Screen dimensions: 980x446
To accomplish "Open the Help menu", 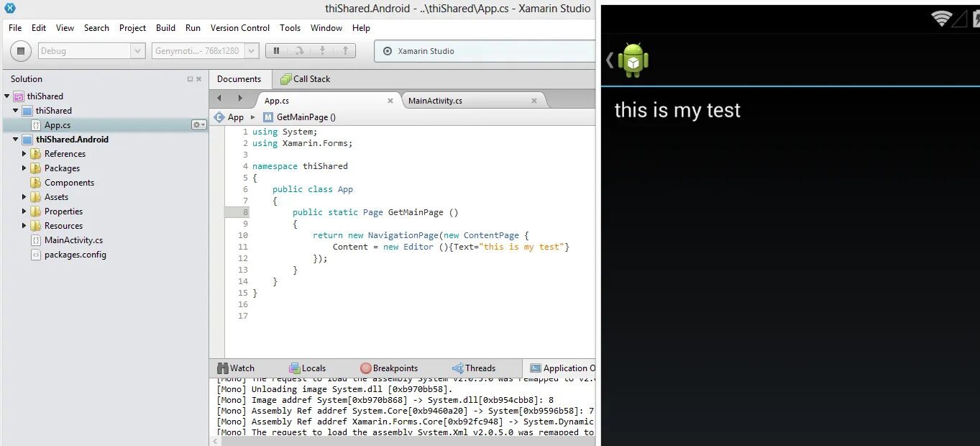I will 361,28.
